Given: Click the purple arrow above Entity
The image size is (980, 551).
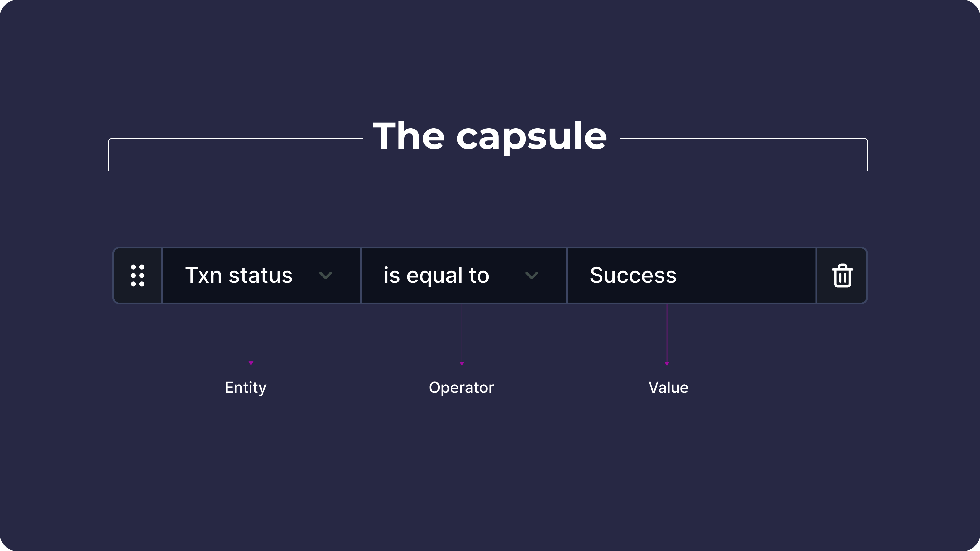Looking at the screenshot, I should click(251, 335).
